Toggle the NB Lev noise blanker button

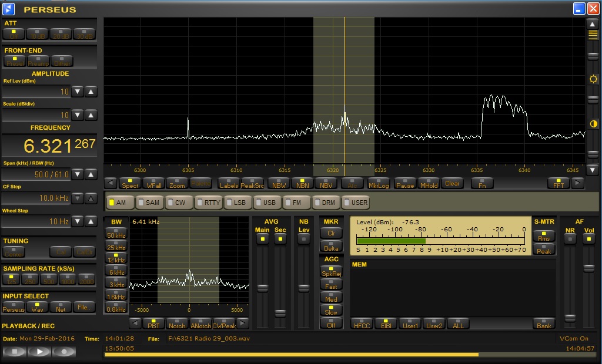click(x=304, y=239)
